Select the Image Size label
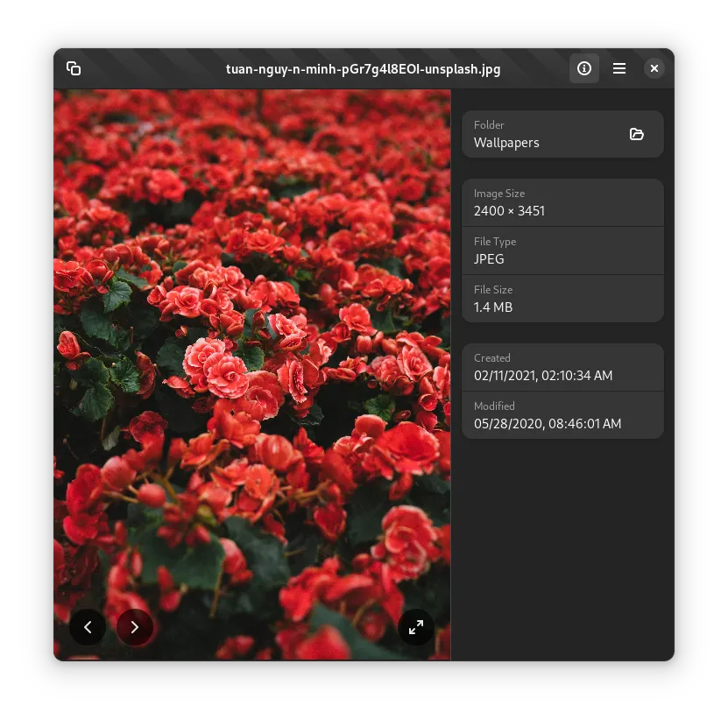The width and height of the screenshot is (728, 720). point(499,194)
